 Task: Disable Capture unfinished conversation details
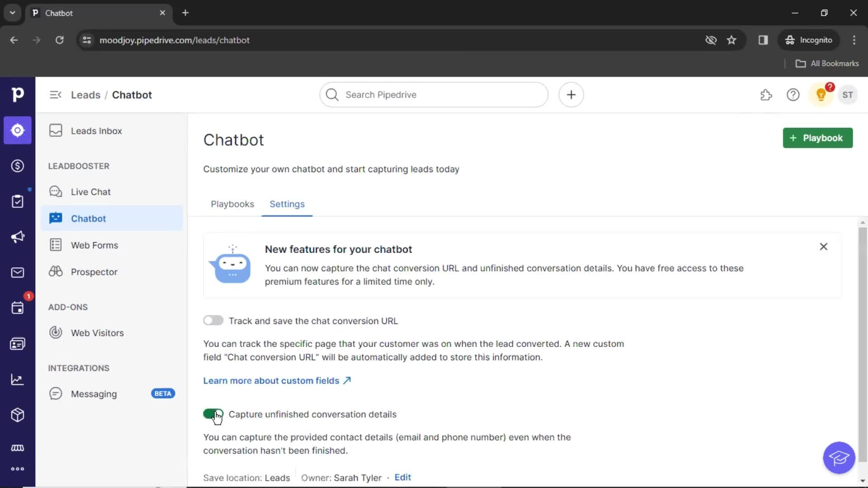[x=213, y=414]
